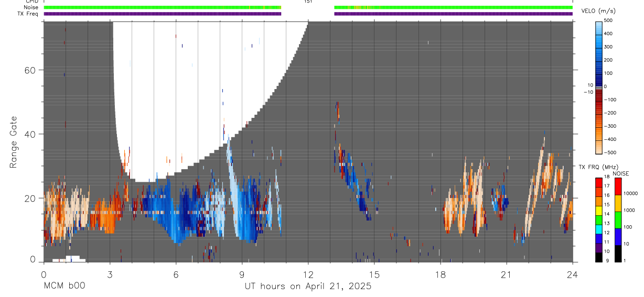Click the 21 tick on UT hours axis
Viewport: 644px width, 297px height.
pyautogui.click(x=506, y=274)
